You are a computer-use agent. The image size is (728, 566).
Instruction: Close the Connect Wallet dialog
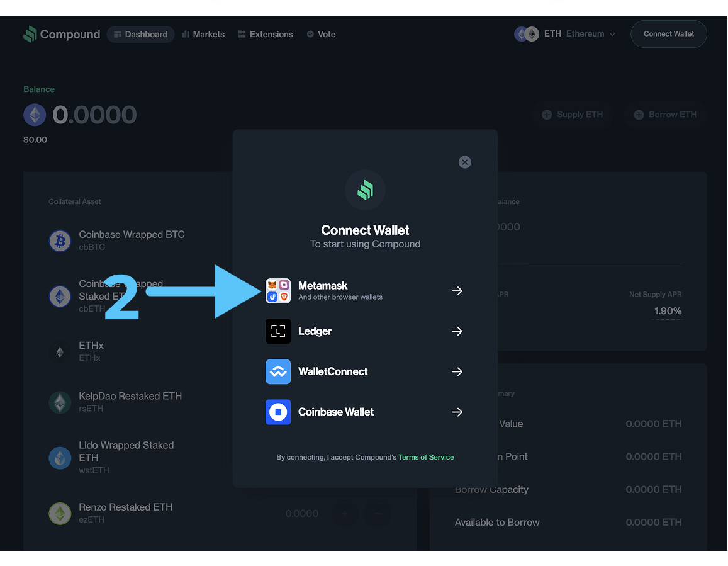(x=464, y=162)
